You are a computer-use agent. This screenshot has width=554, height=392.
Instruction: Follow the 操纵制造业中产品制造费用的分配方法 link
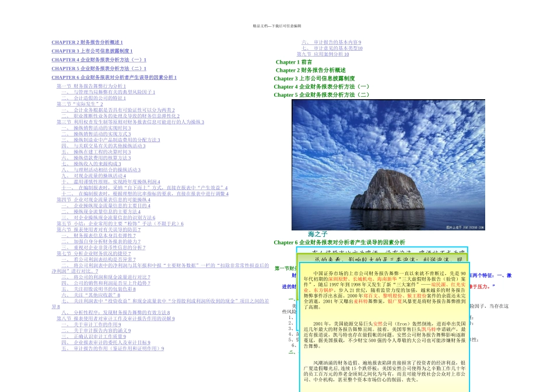coord(111,140)
